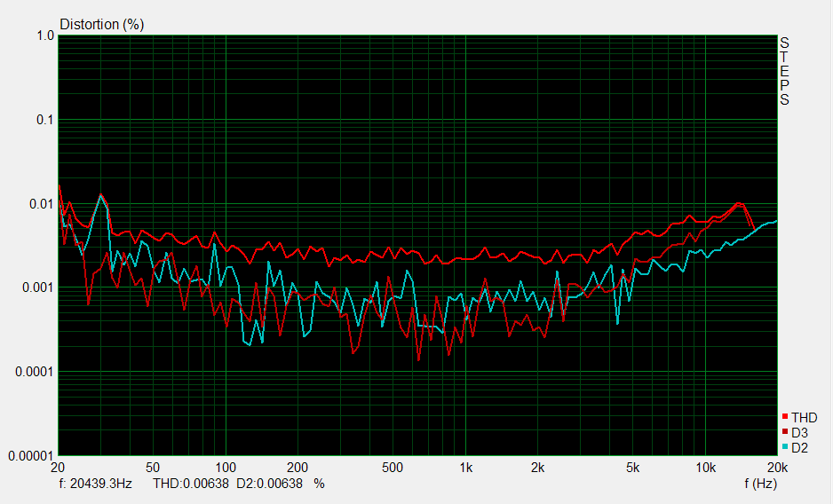833x504 pixels.
Task: Select the D2 legend label
Action: point(799,448)
